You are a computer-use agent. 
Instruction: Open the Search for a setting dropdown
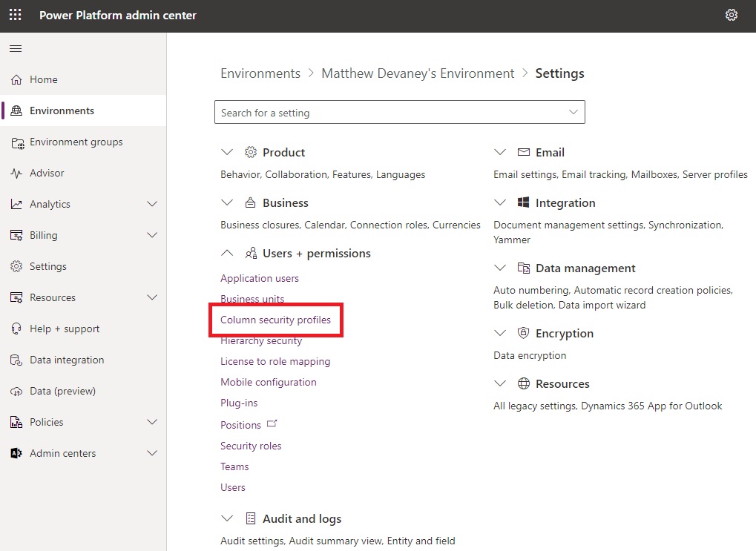[400, 112]
